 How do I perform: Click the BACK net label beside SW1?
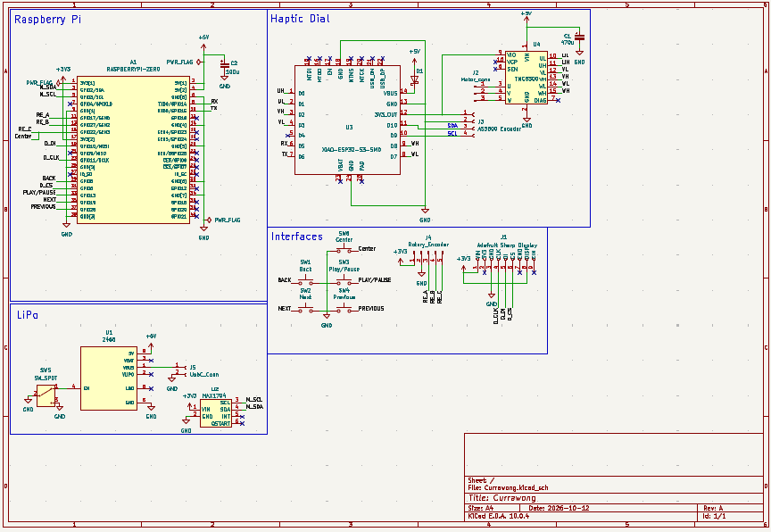point(285,279)
